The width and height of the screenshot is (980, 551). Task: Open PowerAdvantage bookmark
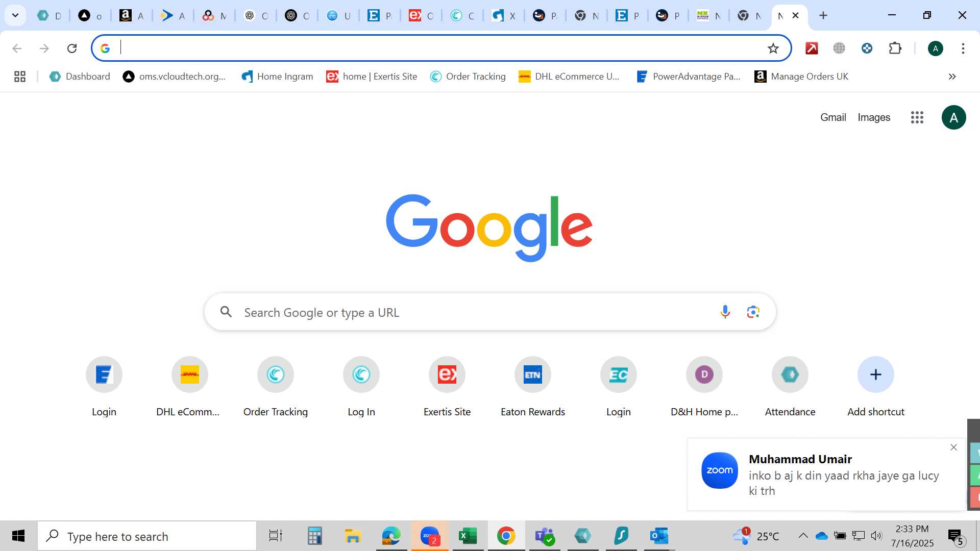tap(689, 77)
